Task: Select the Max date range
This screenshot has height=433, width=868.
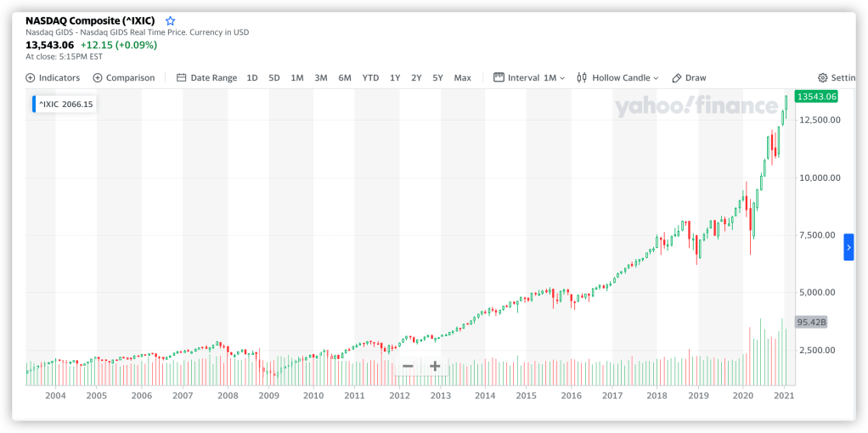Action: pyautogui.click(x=462, y=78)
